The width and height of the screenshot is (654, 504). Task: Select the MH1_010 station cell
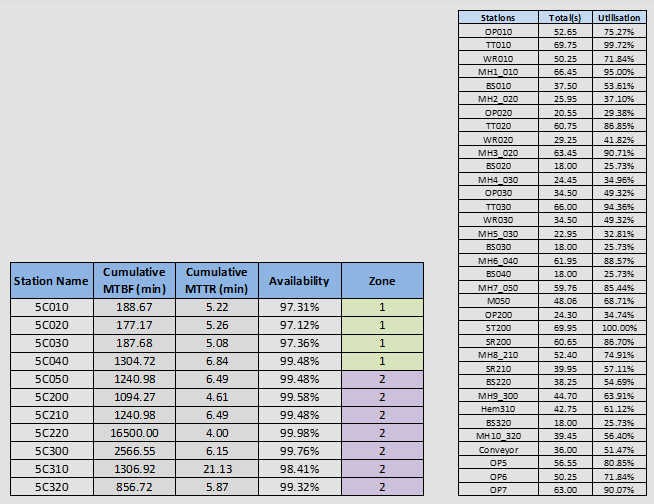pyautogui.click(x=497, y=72)
